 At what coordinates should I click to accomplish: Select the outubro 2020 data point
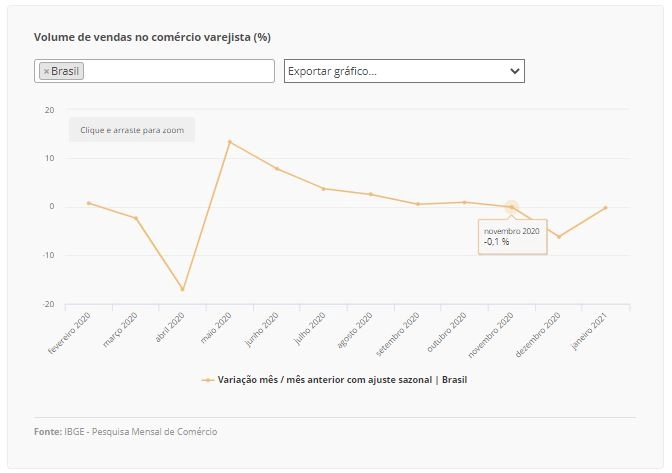[465, 202]
